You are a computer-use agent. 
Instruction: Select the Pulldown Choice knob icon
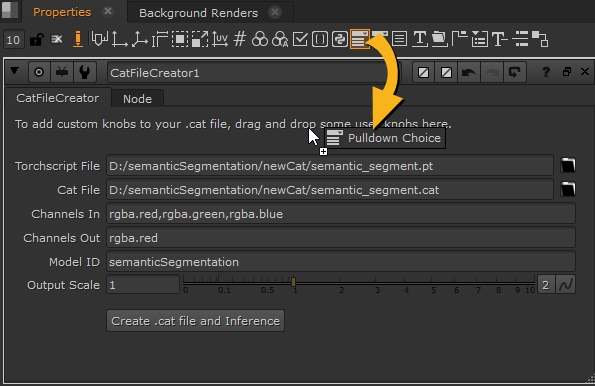[x=359, y=39]
